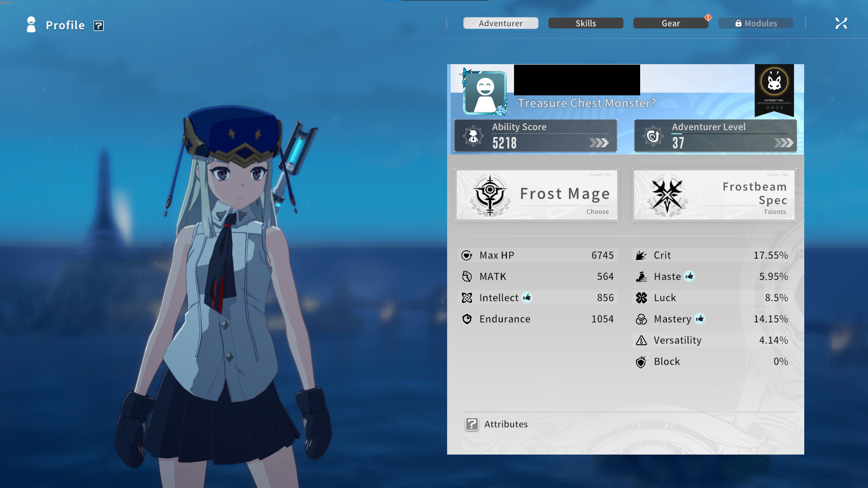Click the Treasure Chest Monster? title text

click(x=587, y=103)
